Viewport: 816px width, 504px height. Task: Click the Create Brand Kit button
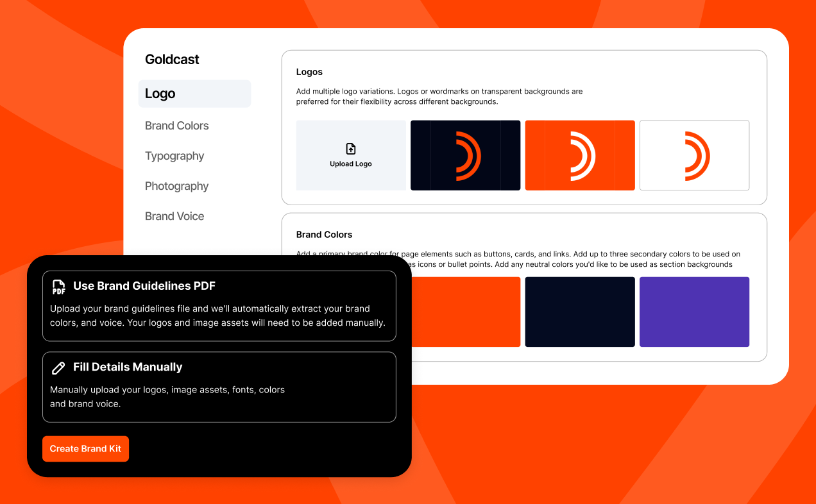click(x=85, y=449)
